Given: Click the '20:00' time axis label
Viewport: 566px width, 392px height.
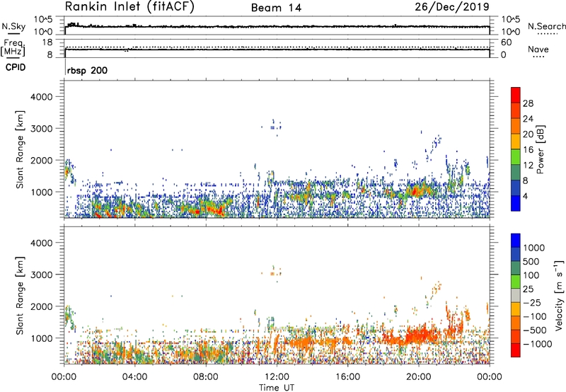Looking at the screenshot, I should tap(419, 377).
